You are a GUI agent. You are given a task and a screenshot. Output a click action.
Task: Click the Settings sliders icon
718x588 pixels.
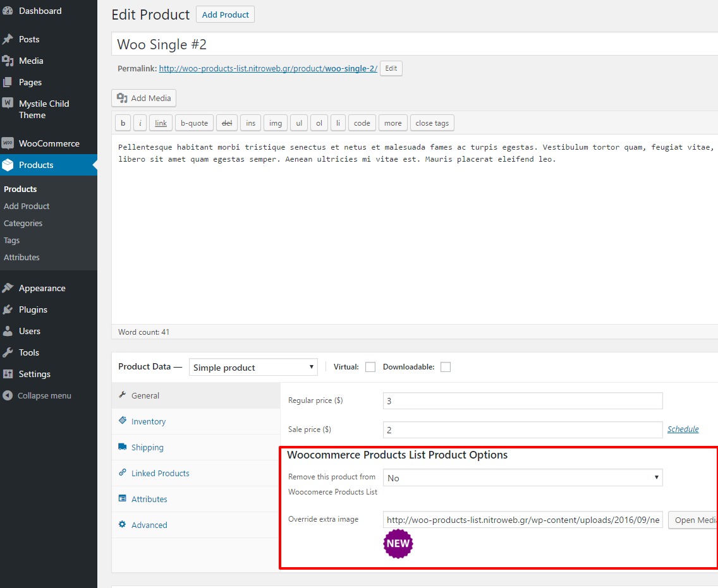(8, 374)
